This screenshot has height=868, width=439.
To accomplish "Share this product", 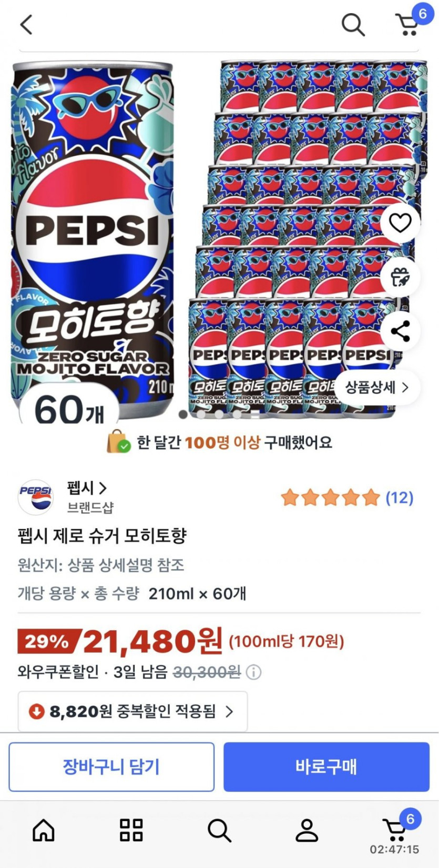I will click(x=400, y=331).
